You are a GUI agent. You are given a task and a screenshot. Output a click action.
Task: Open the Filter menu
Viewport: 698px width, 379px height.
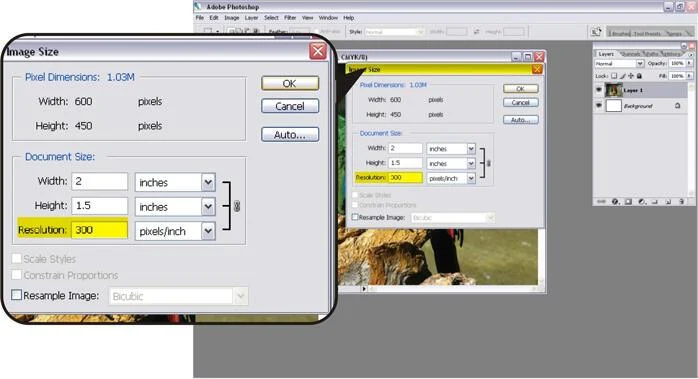(x=290, y=18)
